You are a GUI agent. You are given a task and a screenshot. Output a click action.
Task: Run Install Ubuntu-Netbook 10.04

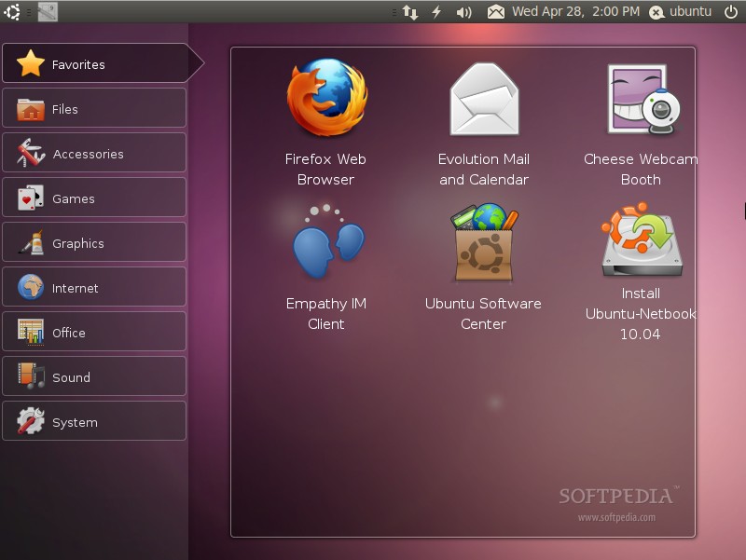click(x=641, y=272)
